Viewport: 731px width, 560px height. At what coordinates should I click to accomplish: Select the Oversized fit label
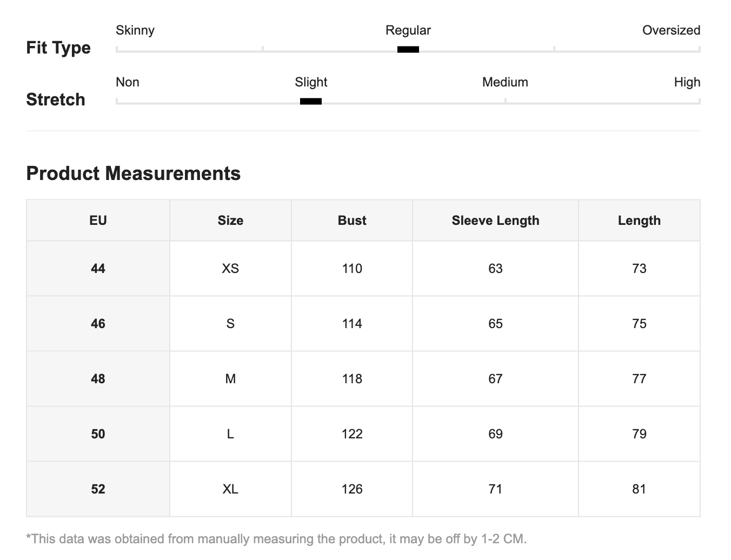pyautogui.click(x=671, y=30)
